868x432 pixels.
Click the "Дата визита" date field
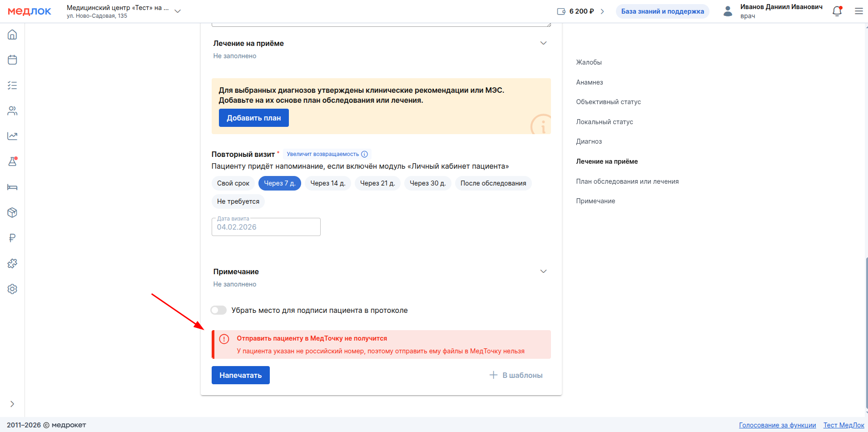(266, 227)
